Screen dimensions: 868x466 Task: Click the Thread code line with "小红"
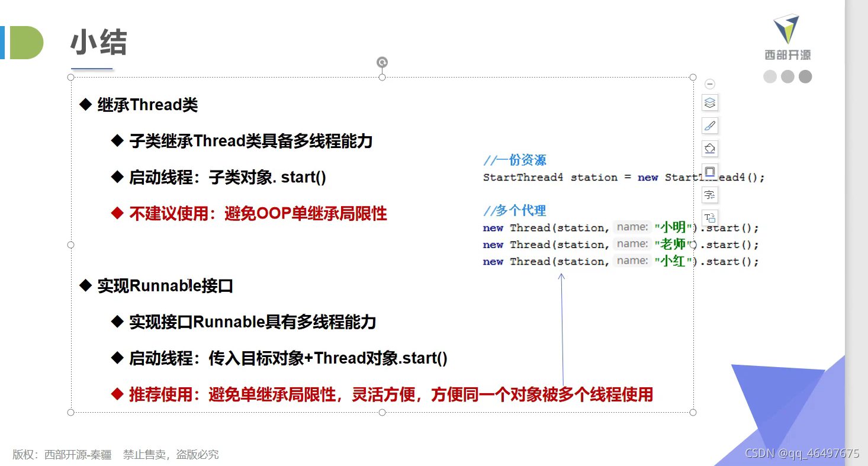point(621,261)
